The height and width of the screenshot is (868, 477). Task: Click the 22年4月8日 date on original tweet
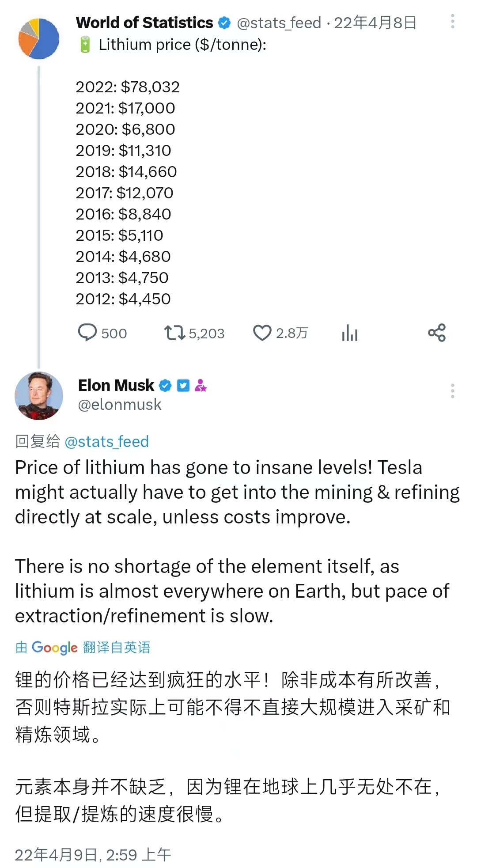click(375, 23)
